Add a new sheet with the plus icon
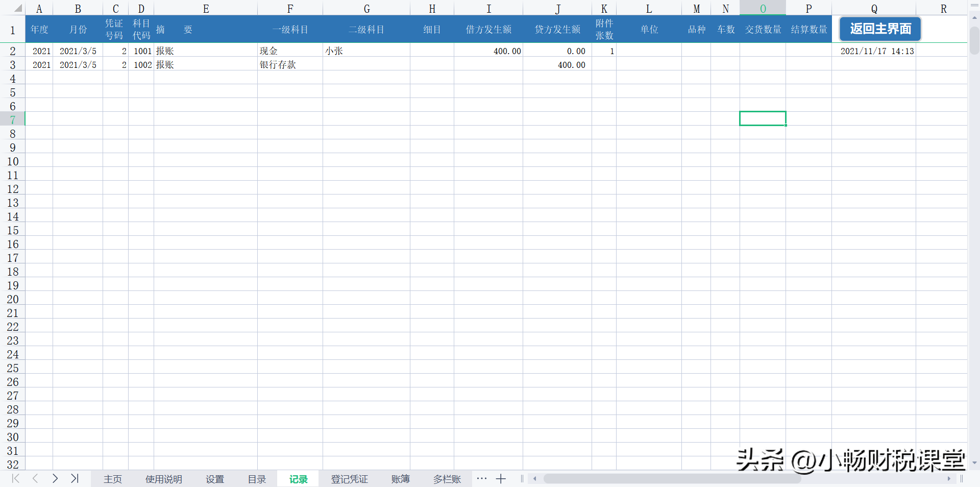The height and width of the screenshot is (487, 980). click(x=501, y=479)
